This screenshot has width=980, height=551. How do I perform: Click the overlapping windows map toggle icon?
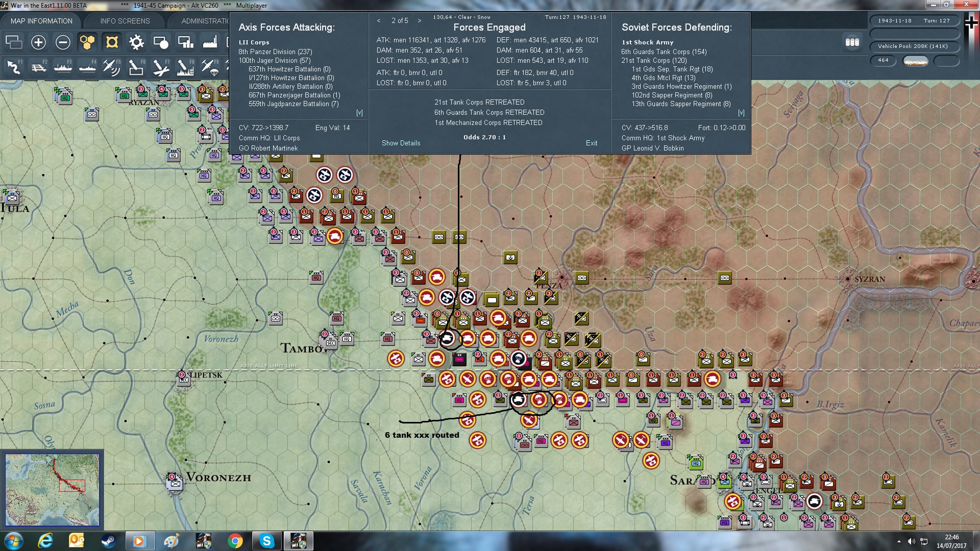pos(14,42)
